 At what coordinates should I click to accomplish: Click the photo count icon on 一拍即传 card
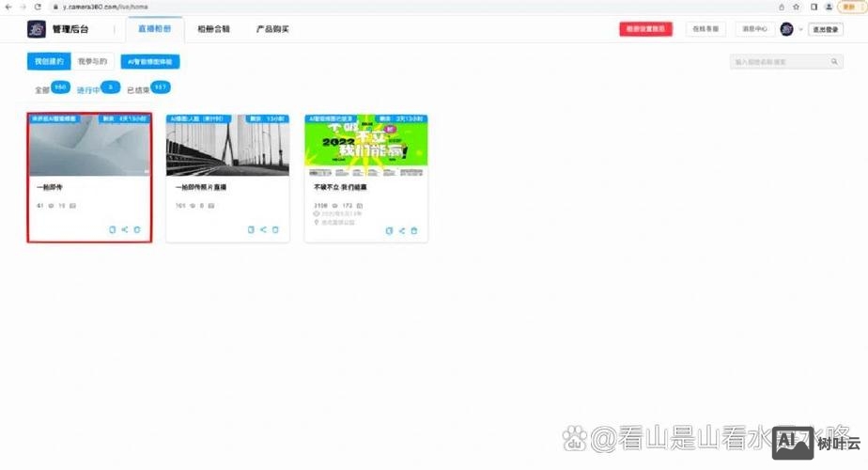72,206
